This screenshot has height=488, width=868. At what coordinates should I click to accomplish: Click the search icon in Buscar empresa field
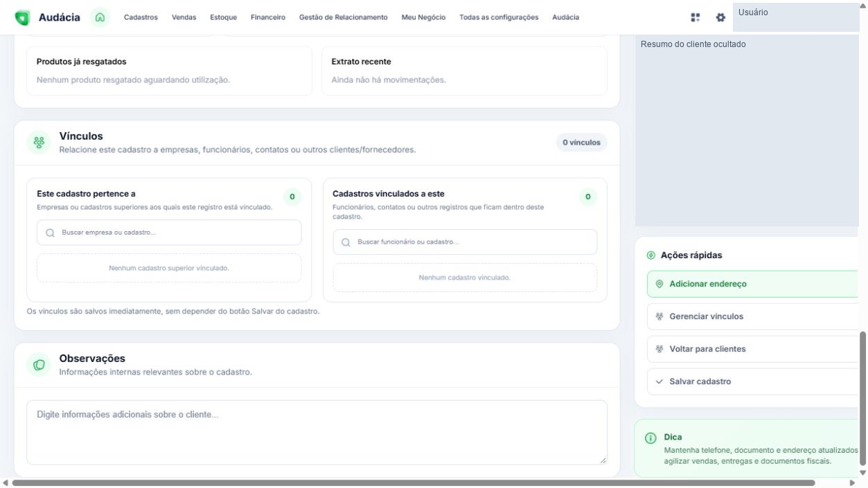point(51,233)
